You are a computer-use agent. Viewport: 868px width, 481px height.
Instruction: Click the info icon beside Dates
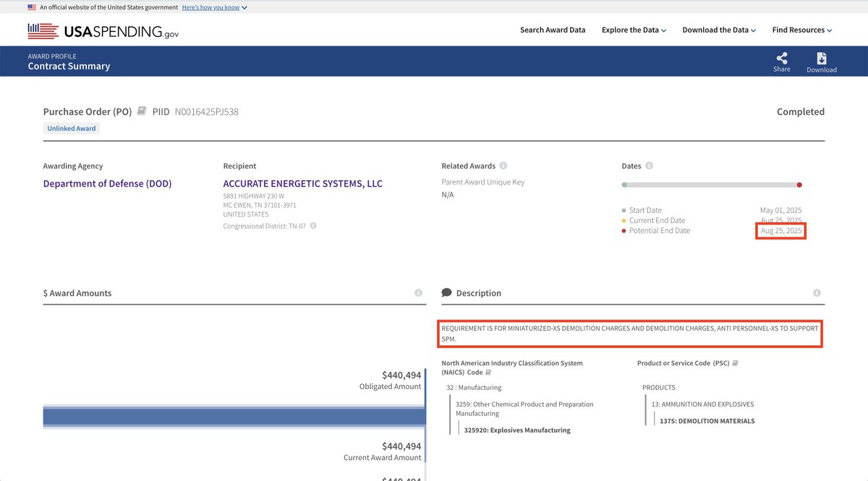coord(649,166)
